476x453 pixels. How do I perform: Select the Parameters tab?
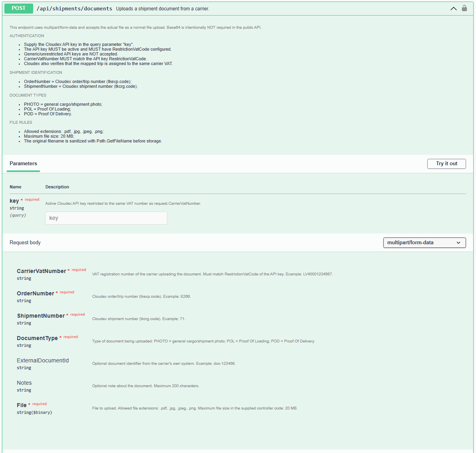(x=24, y=164)
